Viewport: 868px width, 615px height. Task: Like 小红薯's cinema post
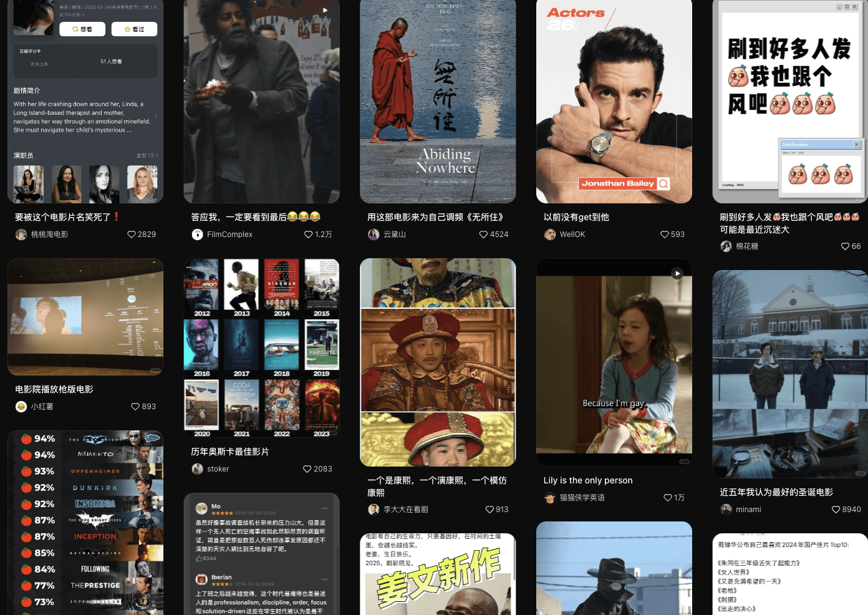[x=135, y=407]
